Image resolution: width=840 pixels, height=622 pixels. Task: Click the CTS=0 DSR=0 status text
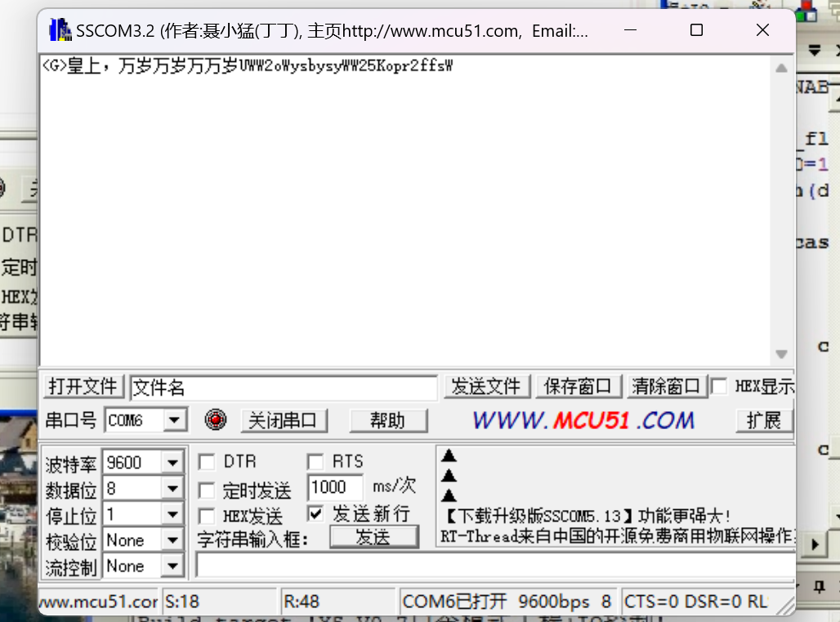tap(695, 602)
